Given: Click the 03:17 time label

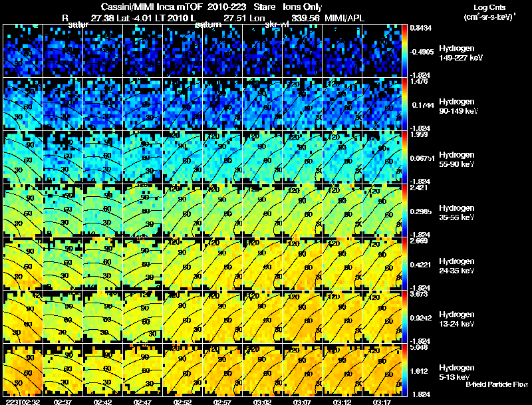Looking at the screenshot, I should point(382,402).
